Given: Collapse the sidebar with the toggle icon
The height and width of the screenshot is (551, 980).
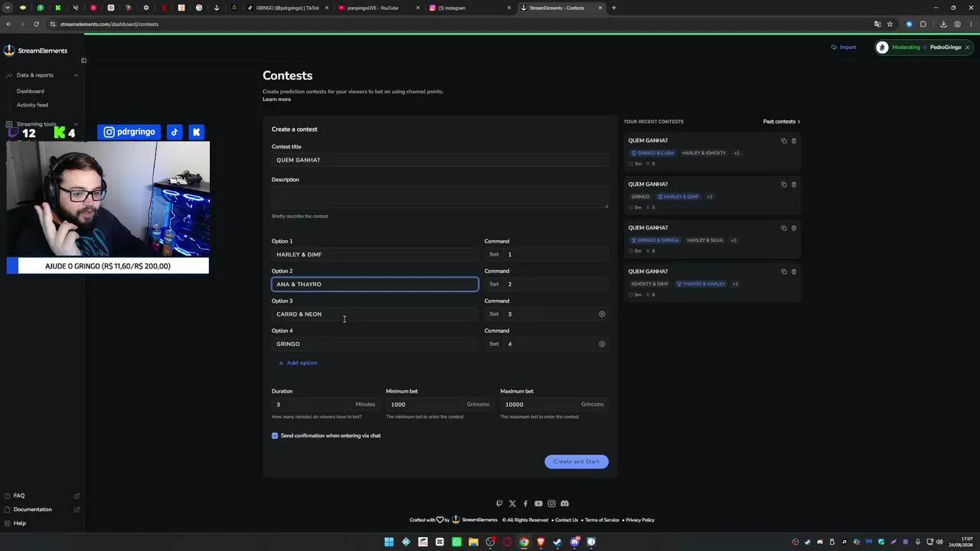Looking at the screenshot, I should (x=83, y=60).
